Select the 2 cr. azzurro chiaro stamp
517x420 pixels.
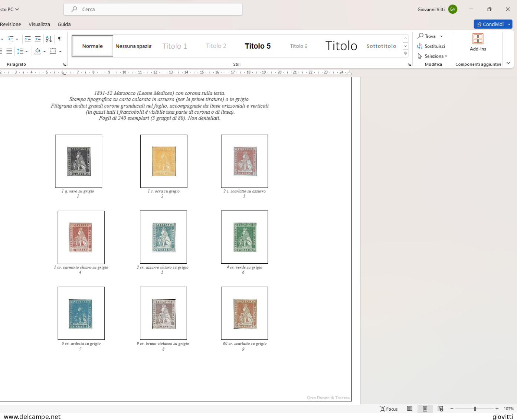coord(163,237)
